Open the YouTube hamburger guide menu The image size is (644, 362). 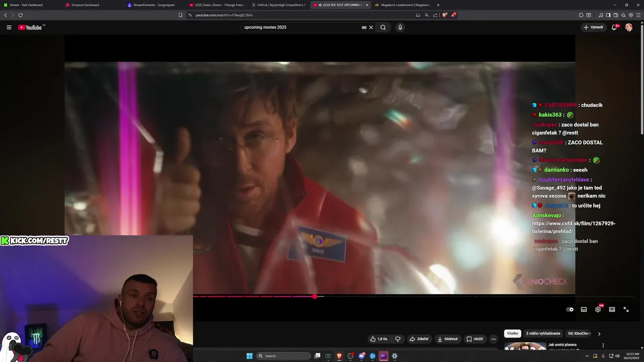pyautogui.click(x=9, y=28)
